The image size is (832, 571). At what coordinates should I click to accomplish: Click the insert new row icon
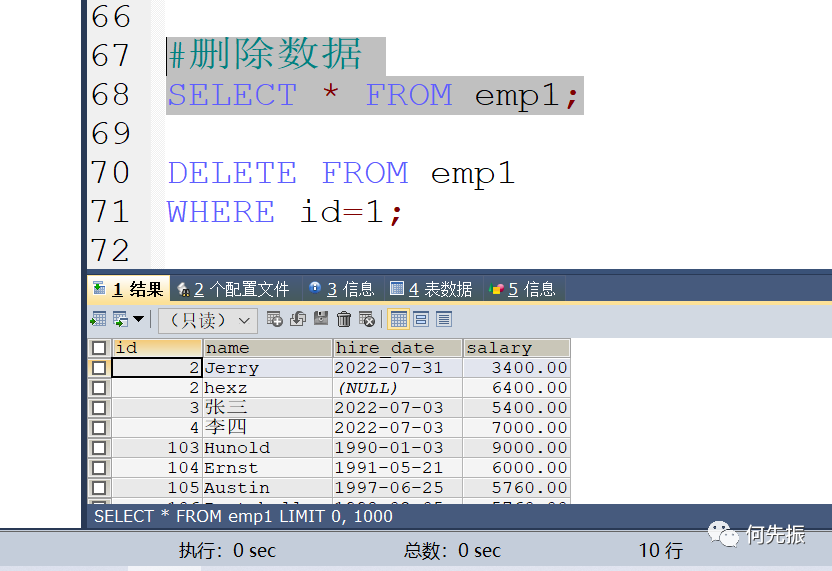click(x=274, y=319)
